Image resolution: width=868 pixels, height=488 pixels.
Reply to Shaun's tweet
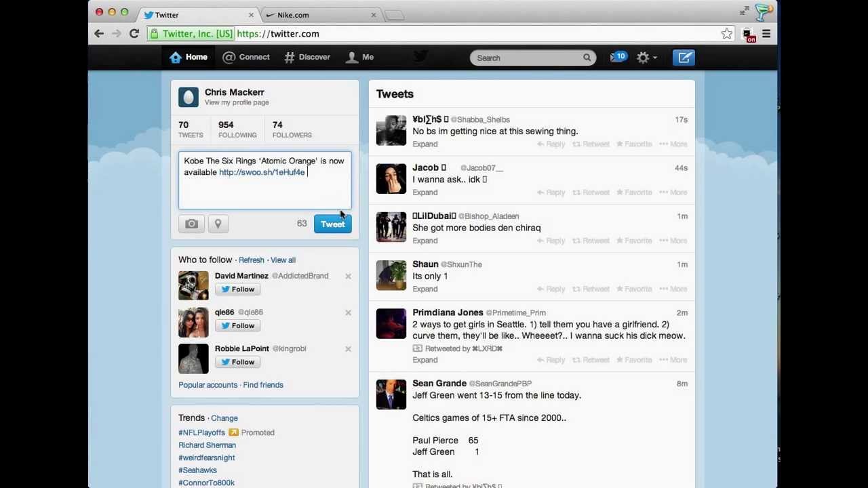pyautogui.click(x=551, y=289)
